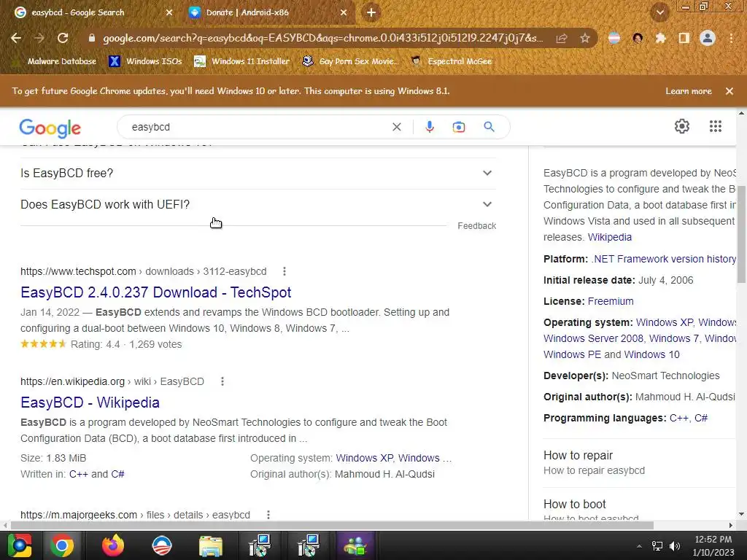Clear the search box with the X
Viewport: 747px width, 560px height.
(x=396, y=127)
